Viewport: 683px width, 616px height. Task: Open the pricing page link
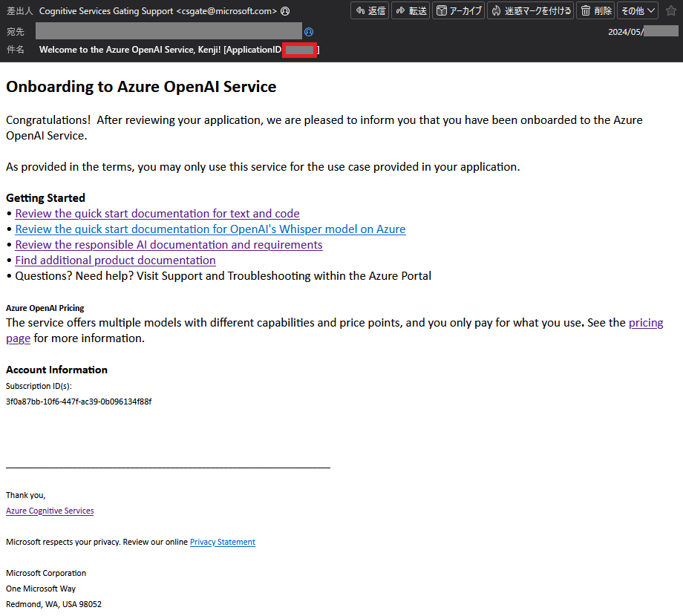pos(646,323)
